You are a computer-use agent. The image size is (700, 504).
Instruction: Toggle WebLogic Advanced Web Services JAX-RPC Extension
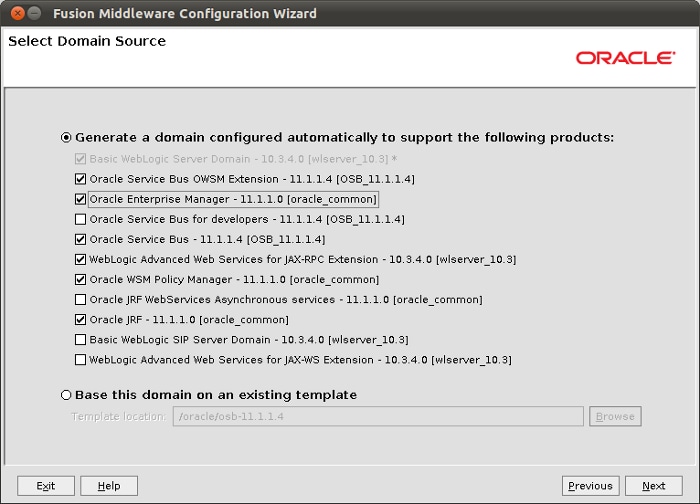click(x=81, y=259)
